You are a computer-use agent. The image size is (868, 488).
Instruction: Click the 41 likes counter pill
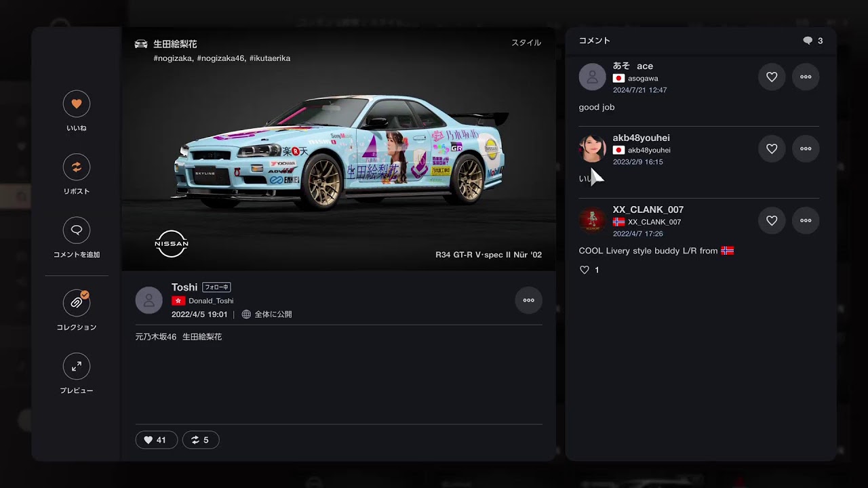pyautogui.click(x=156, y=440)
